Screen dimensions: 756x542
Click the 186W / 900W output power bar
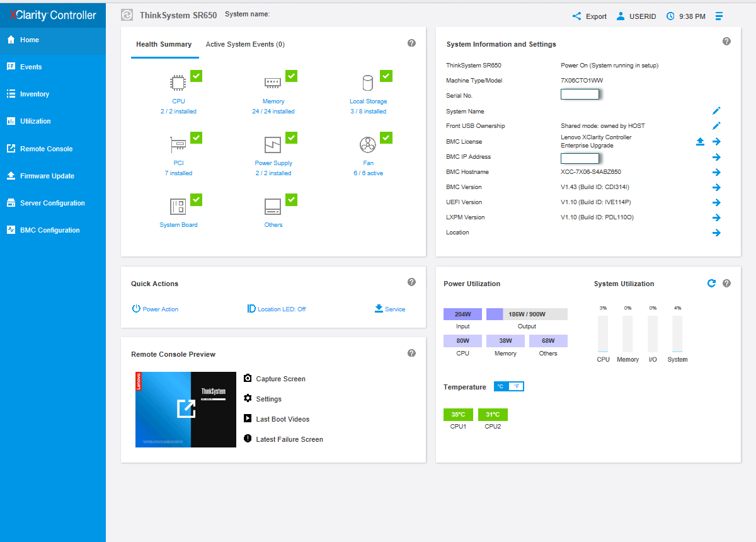pyautogui.click(x=527, y=314)
